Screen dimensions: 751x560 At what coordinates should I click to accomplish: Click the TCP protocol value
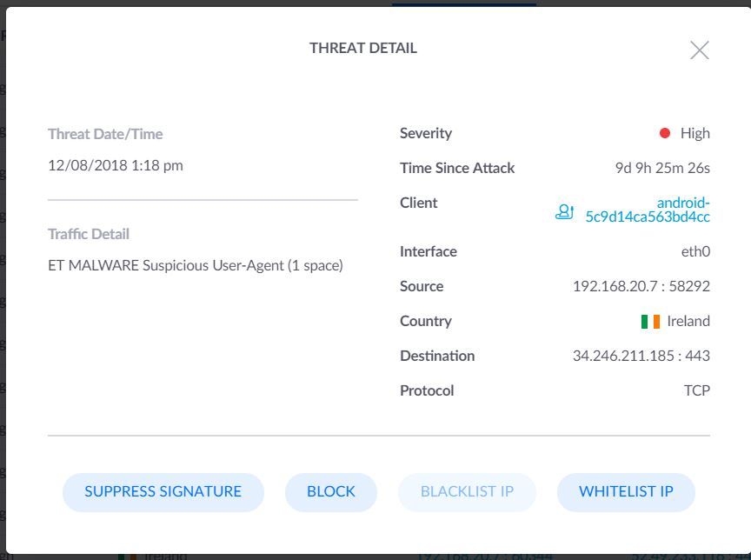pyautogui.click(x=696, y=390)
